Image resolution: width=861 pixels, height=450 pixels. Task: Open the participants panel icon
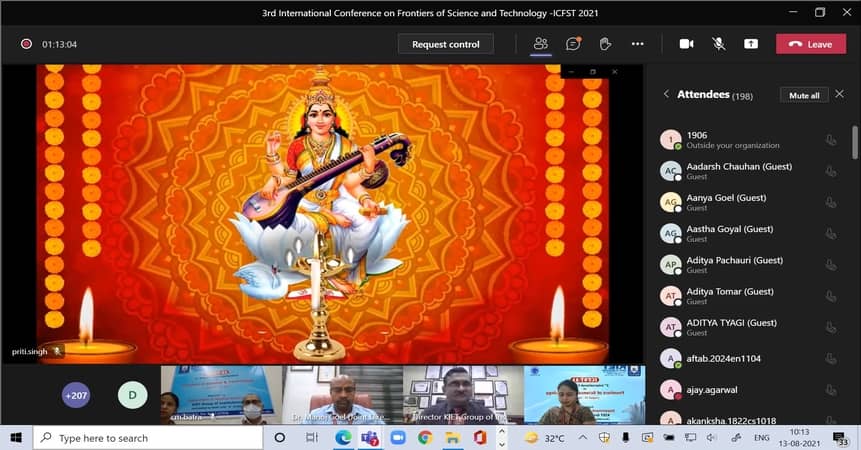pos(541,44)
